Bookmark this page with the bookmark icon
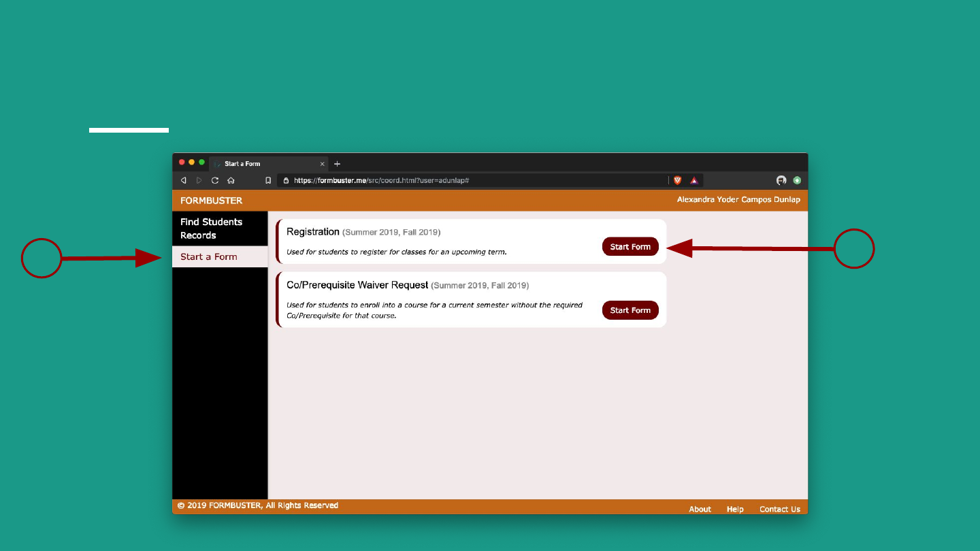980x551 pixels. [268, 180]
